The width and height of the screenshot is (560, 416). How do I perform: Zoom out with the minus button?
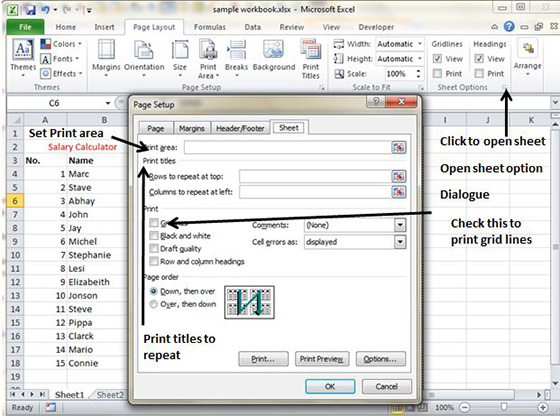click(464, 407)
